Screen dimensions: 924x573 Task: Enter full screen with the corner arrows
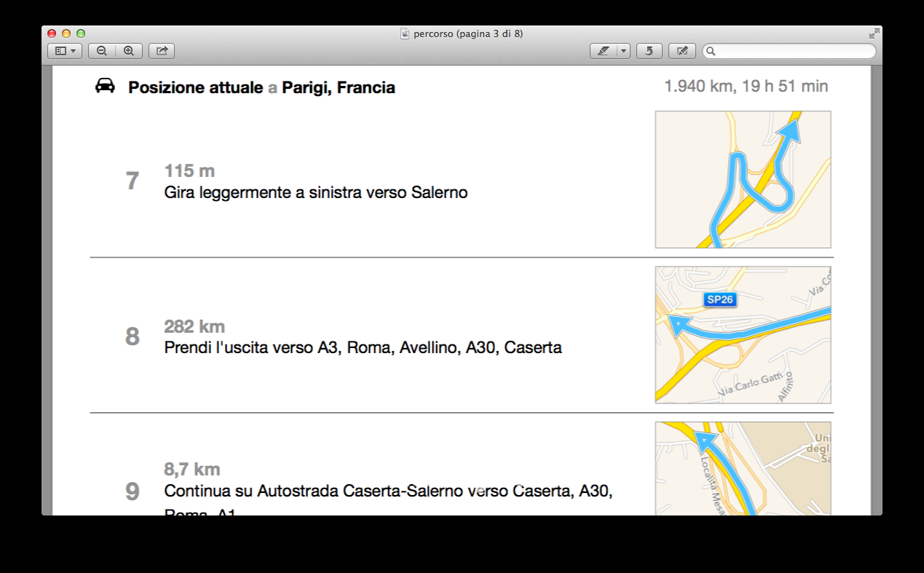point(874,33)
